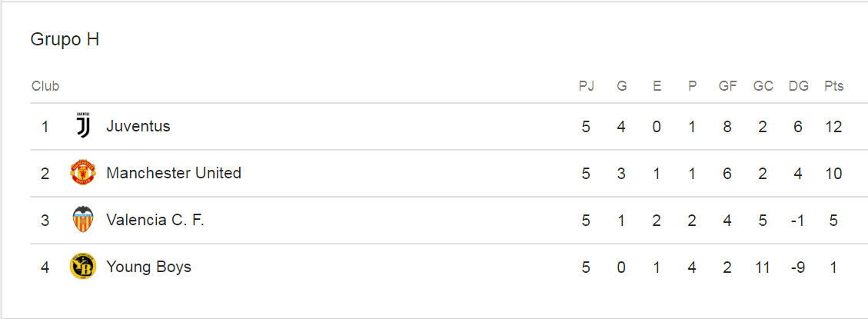This screenshot has height=319, width=868.
Task: Click the DG column header
Action: 799,86
